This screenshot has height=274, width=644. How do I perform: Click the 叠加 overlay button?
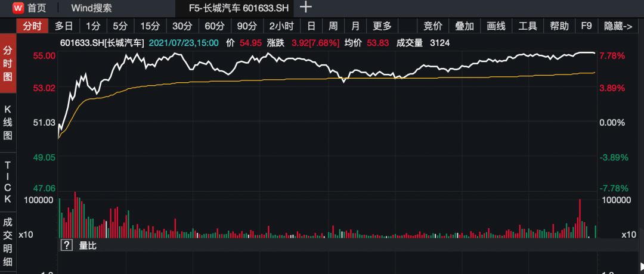point(465,26)
